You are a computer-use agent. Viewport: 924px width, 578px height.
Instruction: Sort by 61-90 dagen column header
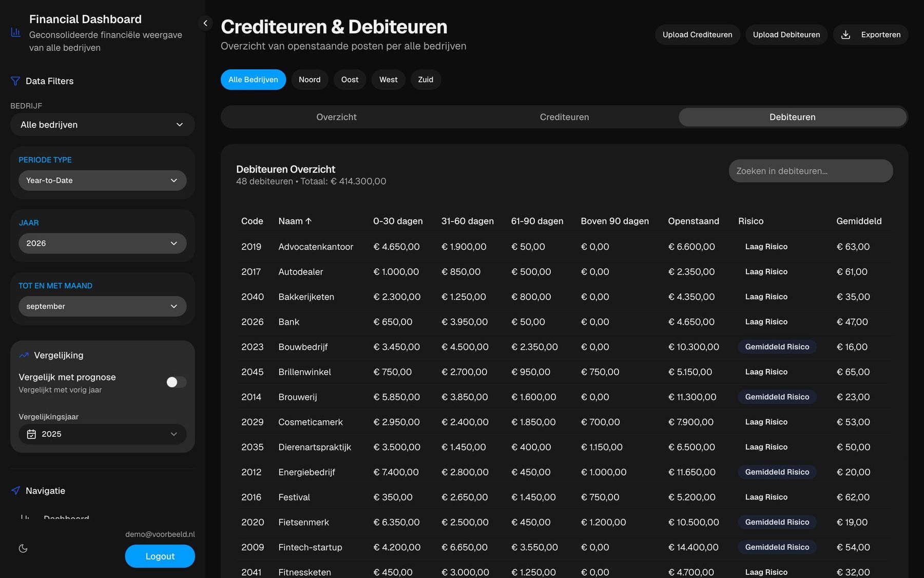[537, 221]
